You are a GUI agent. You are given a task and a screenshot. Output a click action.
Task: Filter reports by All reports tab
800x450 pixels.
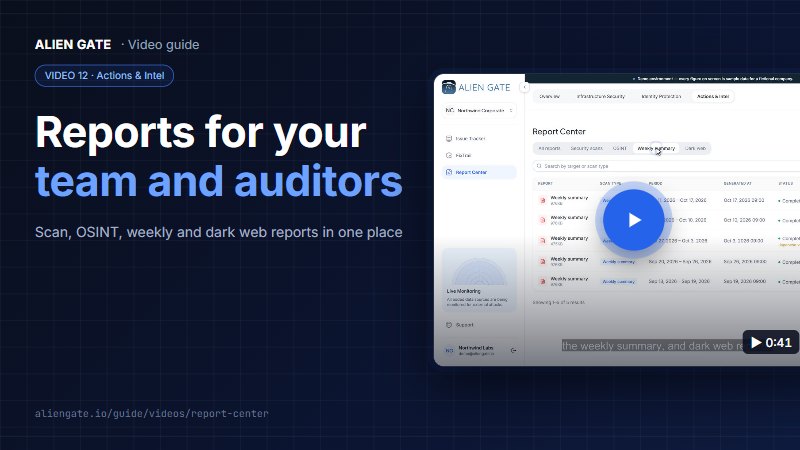(549, 148)
